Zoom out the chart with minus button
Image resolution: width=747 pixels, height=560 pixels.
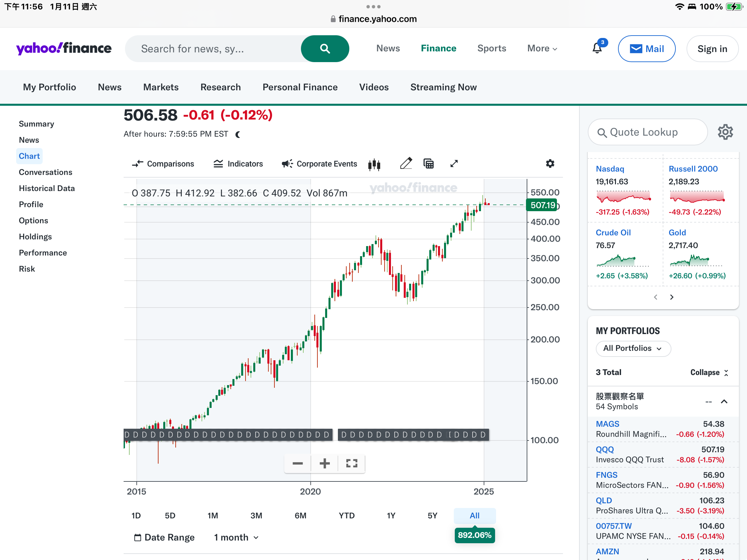coord(298,463)
